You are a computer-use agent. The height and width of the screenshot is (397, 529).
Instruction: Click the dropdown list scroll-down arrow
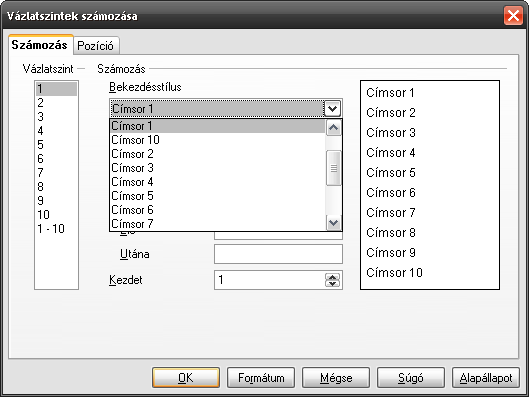click(x=334, y=223)
